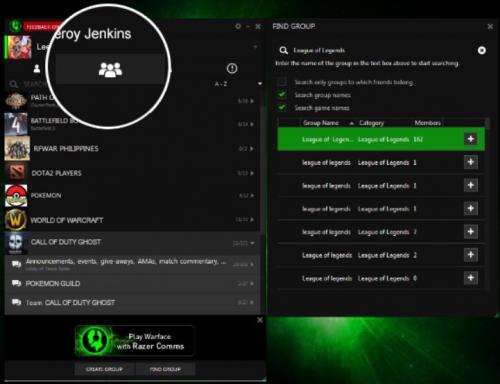
Task: Click Leeroy Jenkins profile avatar
Action: coord(20,47)
